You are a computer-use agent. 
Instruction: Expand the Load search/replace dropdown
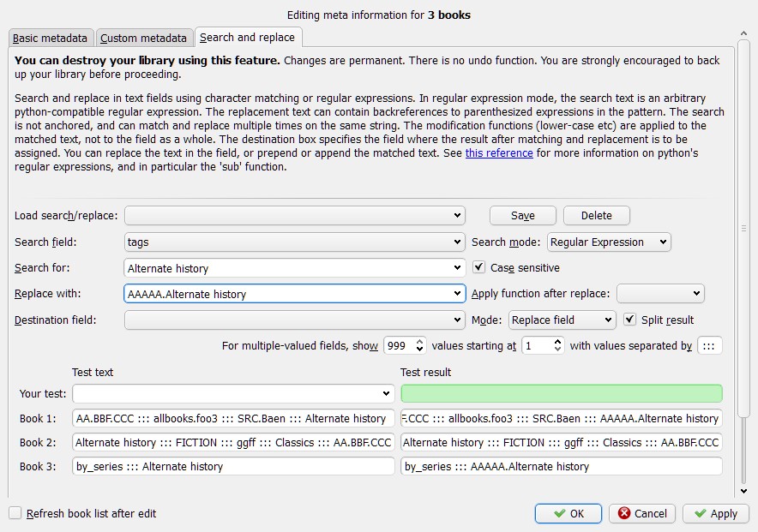pos(294,215)
